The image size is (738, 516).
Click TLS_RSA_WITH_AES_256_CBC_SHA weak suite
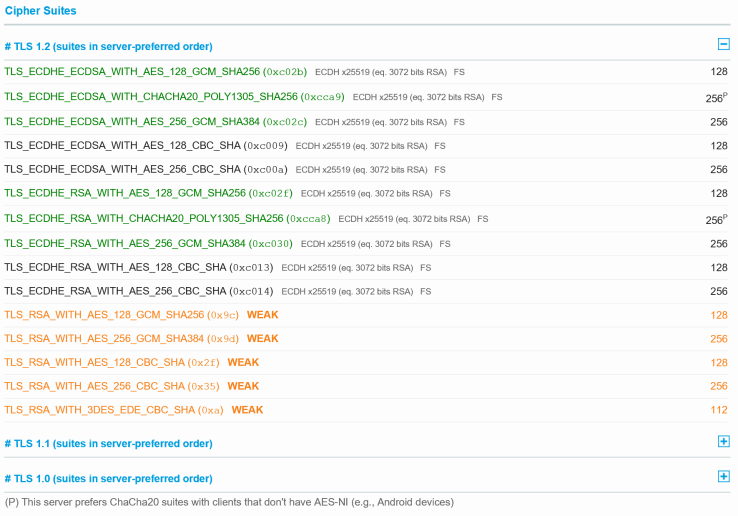[x=95, y=386]
